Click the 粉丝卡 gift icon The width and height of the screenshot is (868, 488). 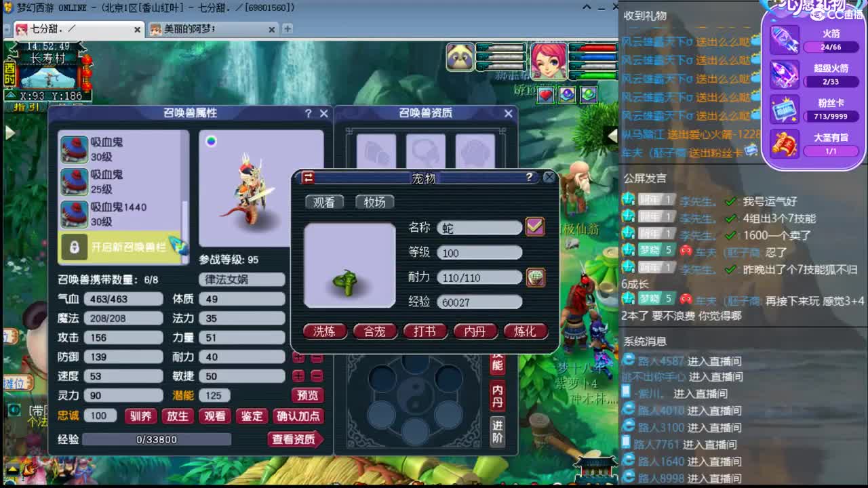coord(785,109)
